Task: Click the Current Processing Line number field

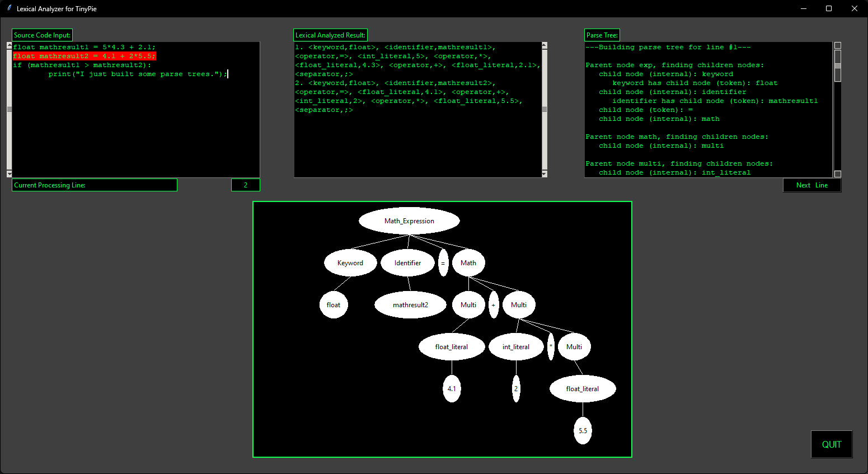Action: 246,185
